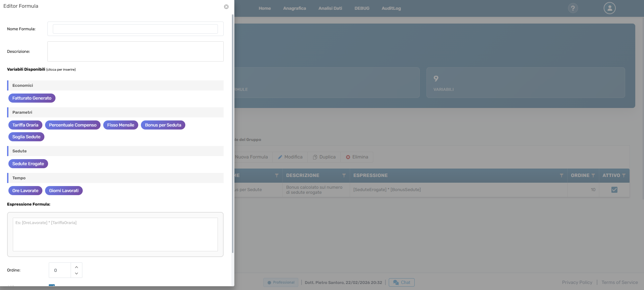Open the help question mark icon

(x=573, y=8)
